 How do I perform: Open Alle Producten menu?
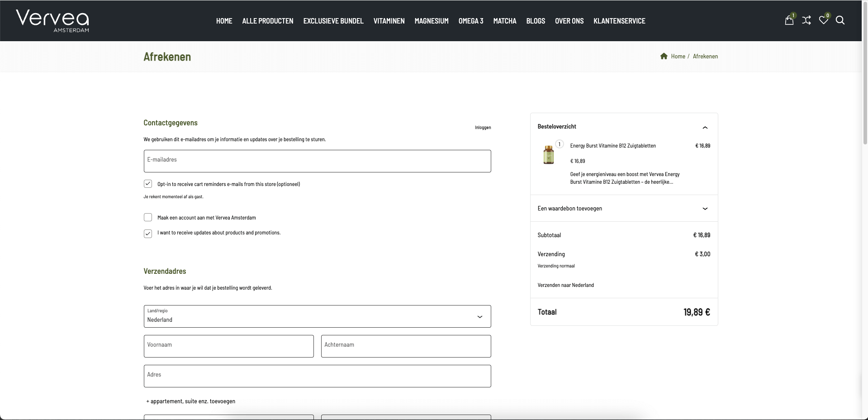point(268,21)
